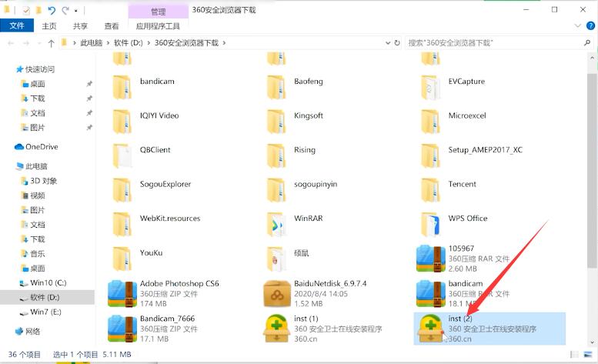Select the Tencent folder icon
The height and width of the screenshot is (364, 598).
coord(430,190)
